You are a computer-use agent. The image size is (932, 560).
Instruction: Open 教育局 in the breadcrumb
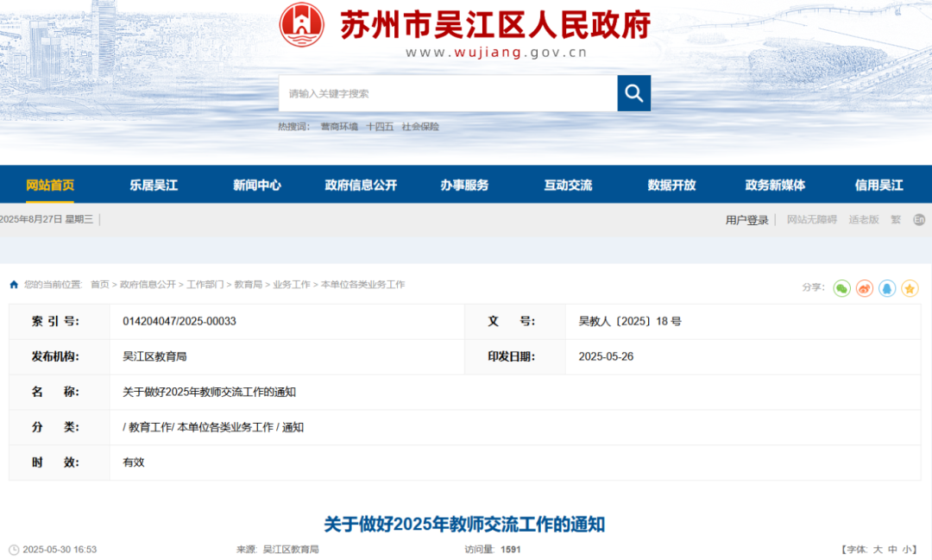pos(248,285)
